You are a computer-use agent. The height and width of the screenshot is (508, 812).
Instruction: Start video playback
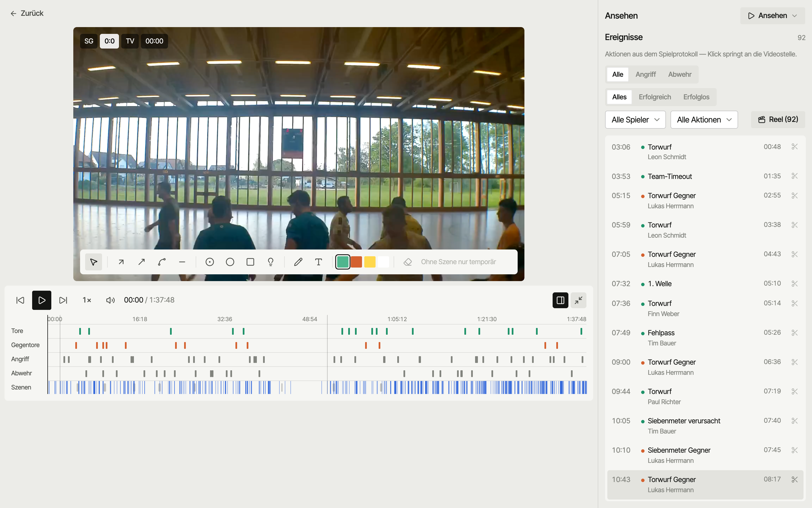point(42,300)
